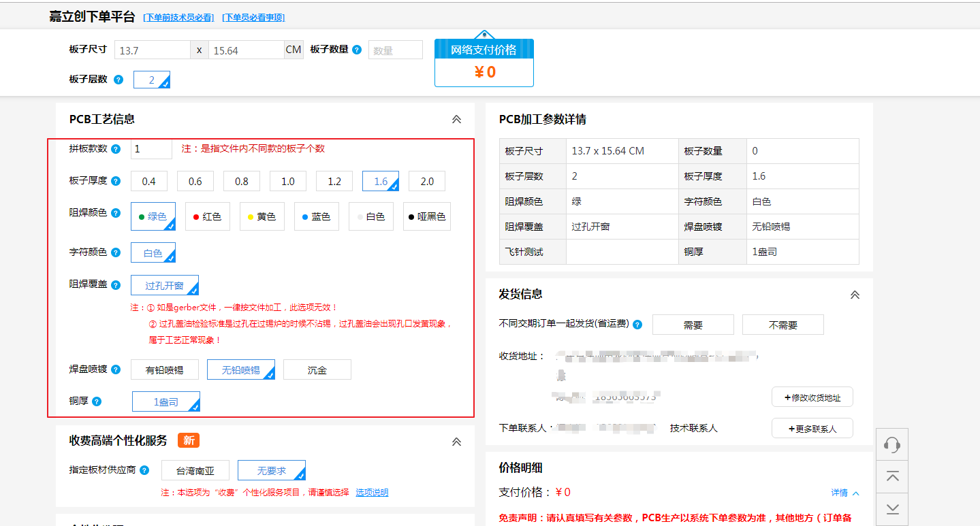This screenshot has width=980, height=526.
Task: Click the help icon beside 拼板款数
Action: [x=116, y=149]
